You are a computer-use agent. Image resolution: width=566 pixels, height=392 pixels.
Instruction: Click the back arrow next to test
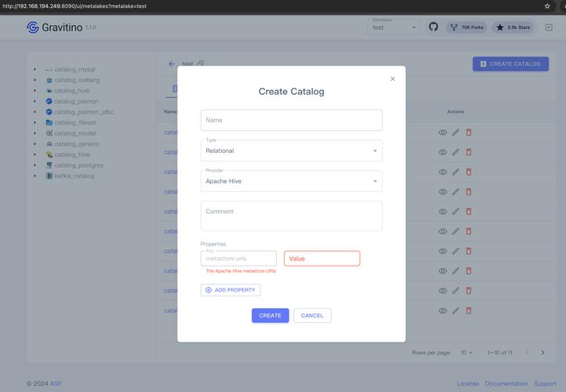tap(172, 64)
